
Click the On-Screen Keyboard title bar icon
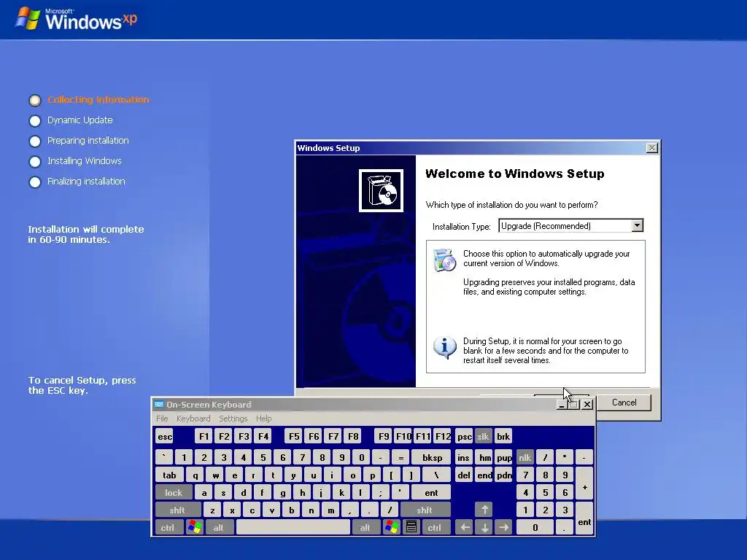[x=159, y=405]
